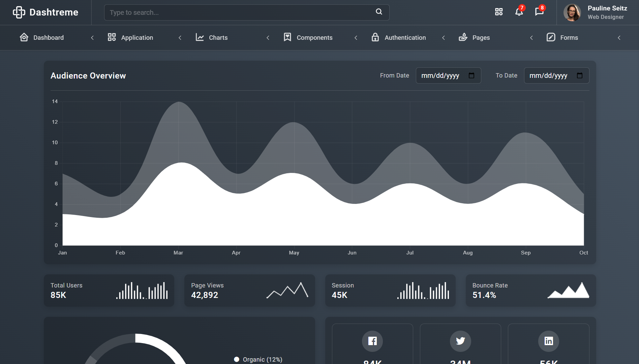This screenshot has width=639, height=364.
Task: Click the Dashtreme logo icon
Action: click(19, 12)
